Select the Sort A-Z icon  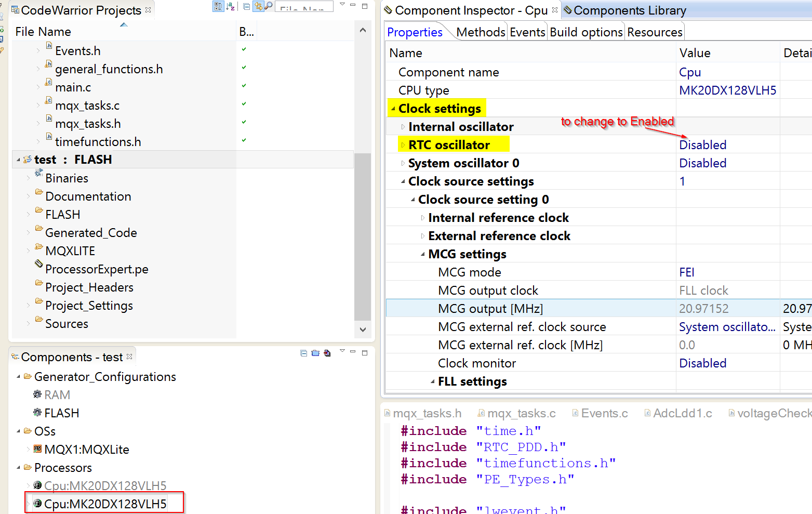click(x=230, y=6)
